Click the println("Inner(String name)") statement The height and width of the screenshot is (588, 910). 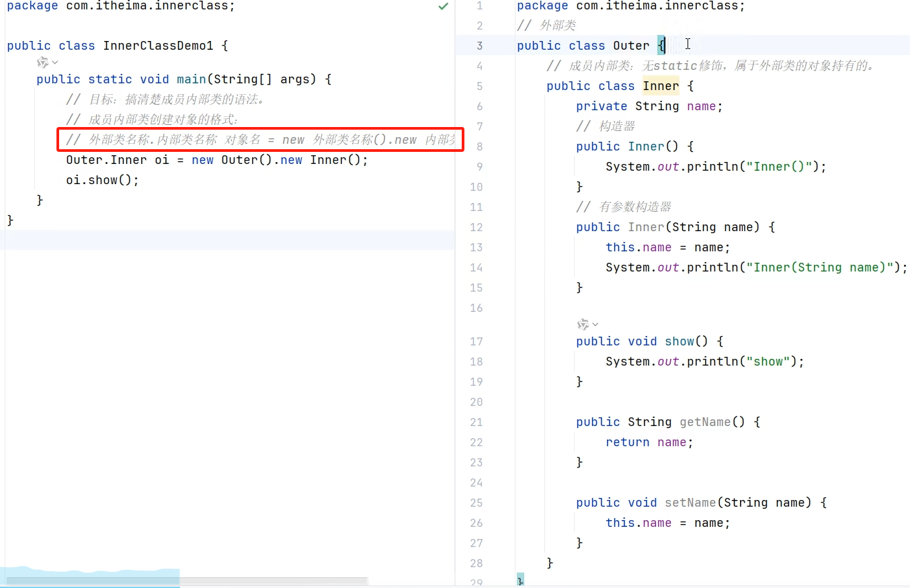coord(757,267)
